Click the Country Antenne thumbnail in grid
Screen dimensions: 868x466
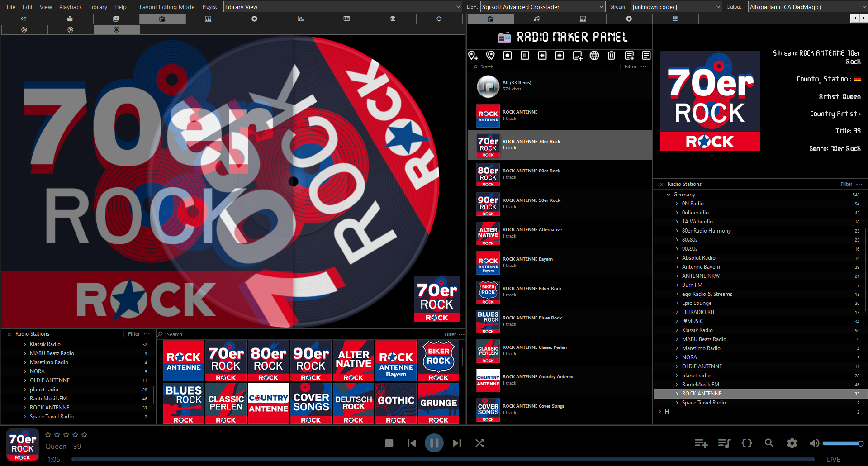pos(268,404)
